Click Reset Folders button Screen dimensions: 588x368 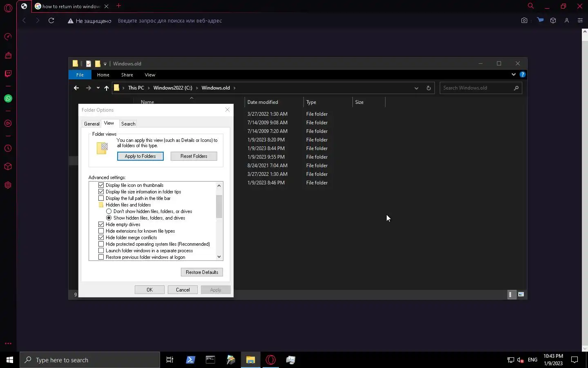click(x=194, y=156)
